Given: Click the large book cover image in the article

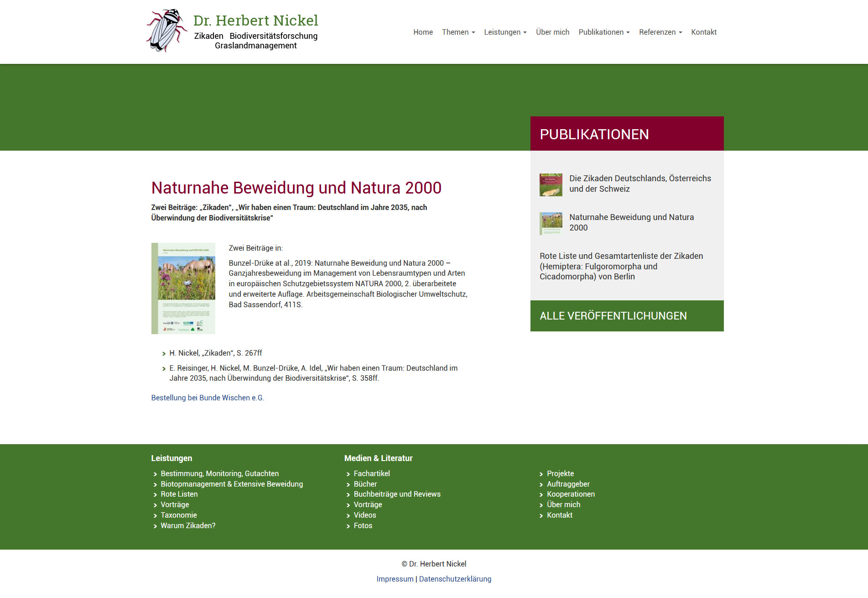Looking at the screenshot, I should 183,288.
